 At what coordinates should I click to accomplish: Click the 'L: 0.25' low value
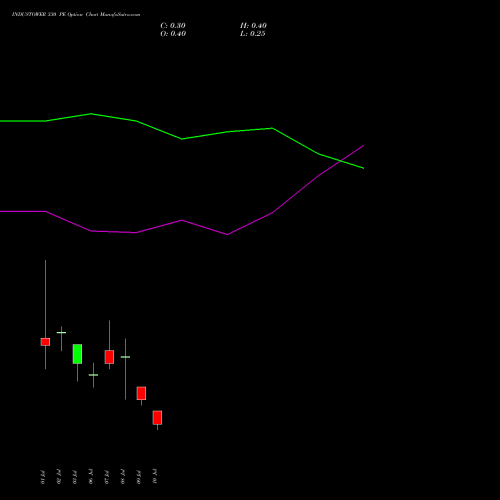pos(253,34)
